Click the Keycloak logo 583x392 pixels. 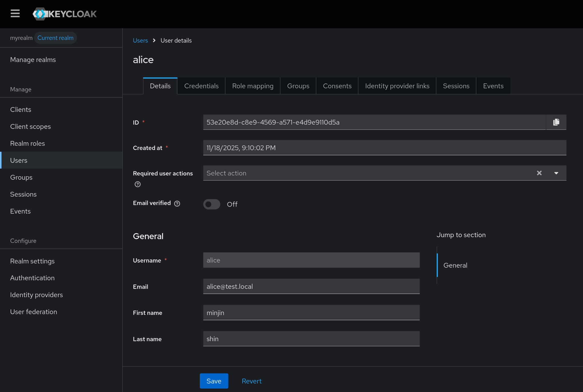click(x=65, y=14)
